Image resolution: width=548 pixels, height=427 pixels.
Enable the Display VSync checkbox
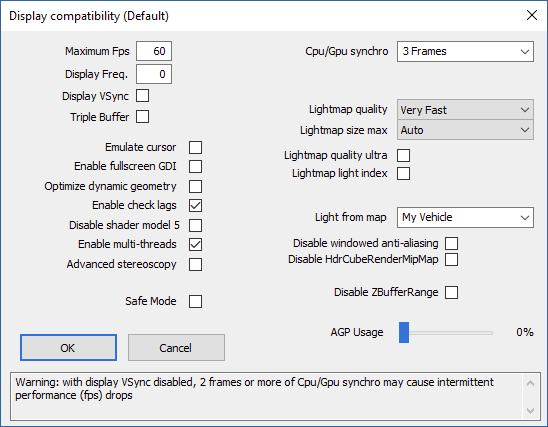point(142,95)
